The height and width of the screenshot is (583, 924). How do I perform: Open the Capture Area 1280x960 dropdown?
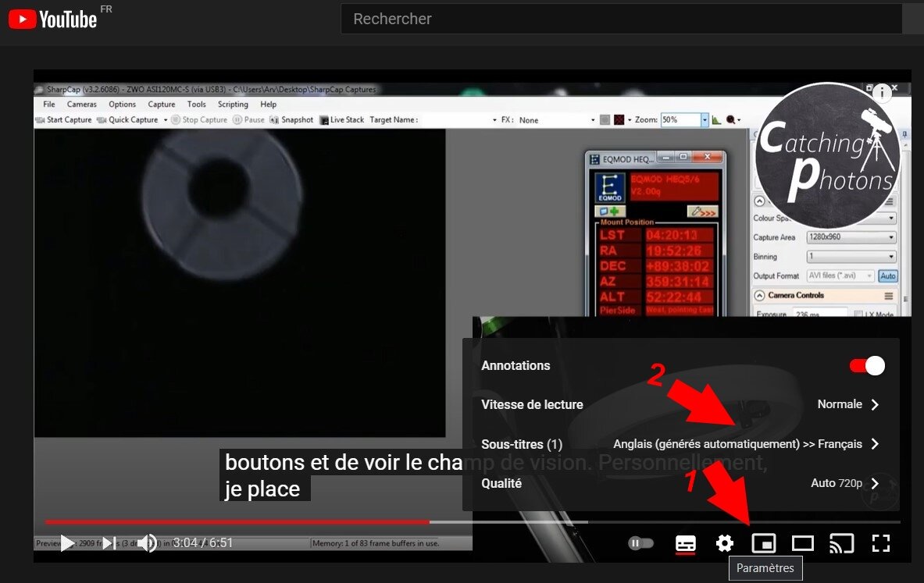click(851, 236)
